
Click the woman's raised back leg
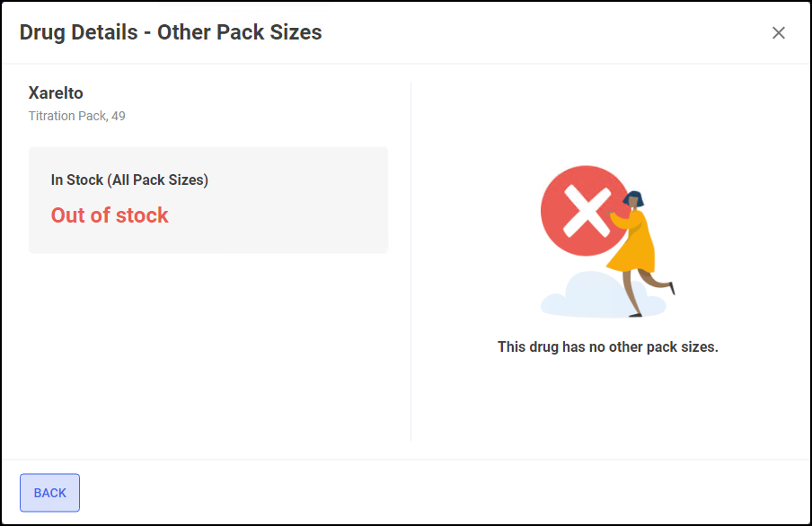(658, 283)
